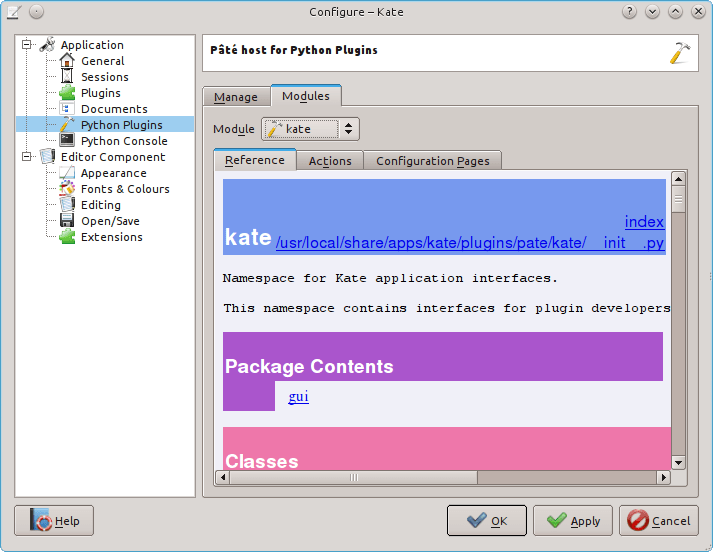Select Open/Save in the settings tree
The width and height of the screenshot is (713, 552).
click(110, 221)
